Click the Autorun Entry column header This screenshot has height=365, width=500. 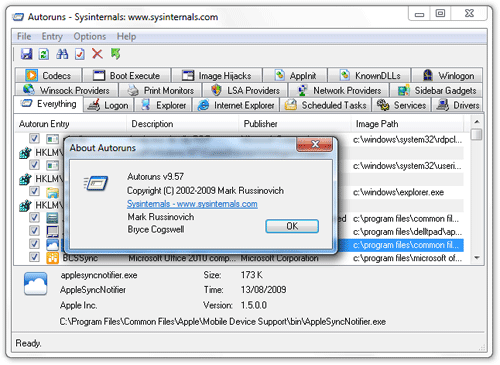click(x=70, y=124)
